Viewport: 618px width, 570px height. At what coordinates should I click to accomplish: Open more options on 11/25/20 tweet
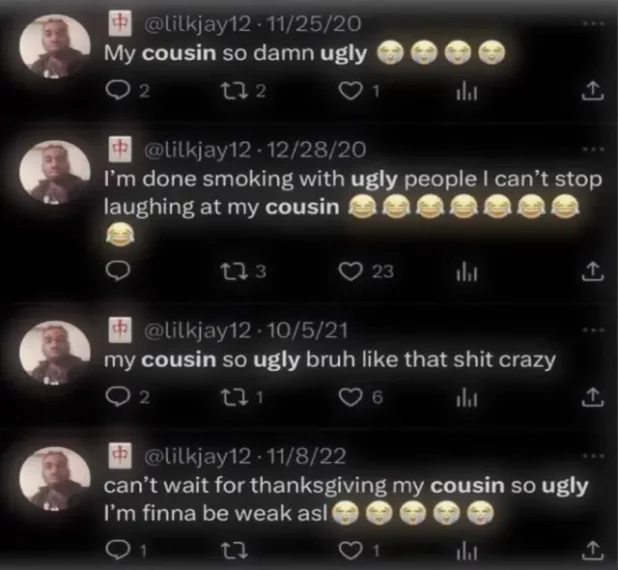(x=592, y=24)
